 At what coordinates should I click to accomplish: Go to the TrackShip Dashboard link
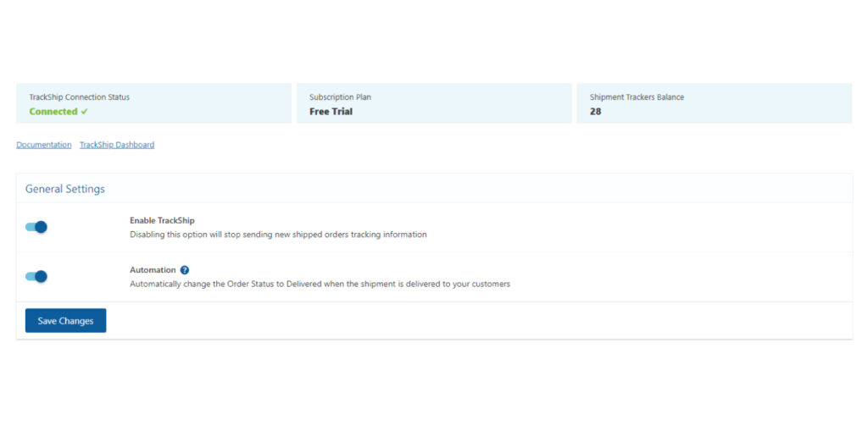pos(117,145)
